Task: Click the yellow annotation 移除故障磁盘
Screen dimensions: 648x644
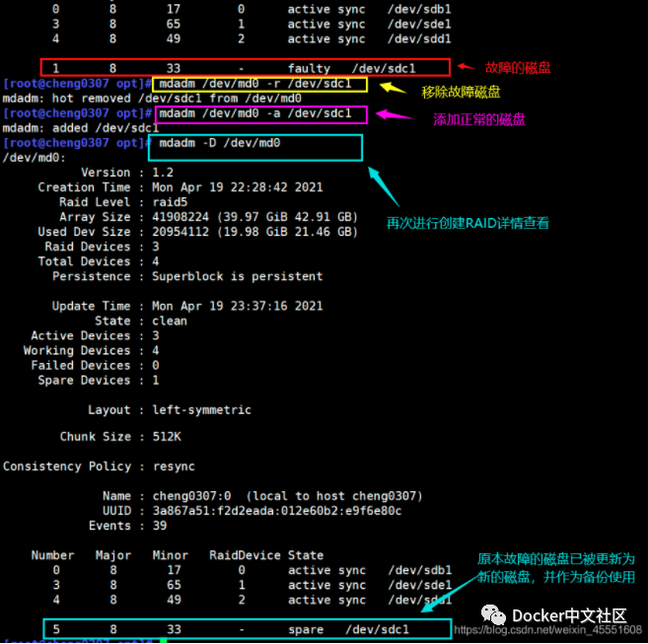Action: (461, 92)
